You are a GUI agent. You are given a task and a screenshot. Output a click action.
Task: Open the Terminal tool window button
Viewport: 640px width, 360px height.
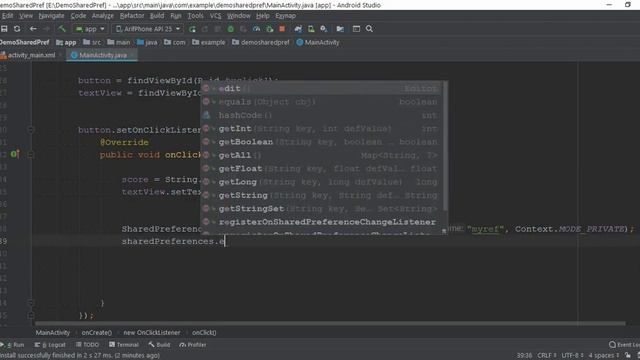click(124, 345)
